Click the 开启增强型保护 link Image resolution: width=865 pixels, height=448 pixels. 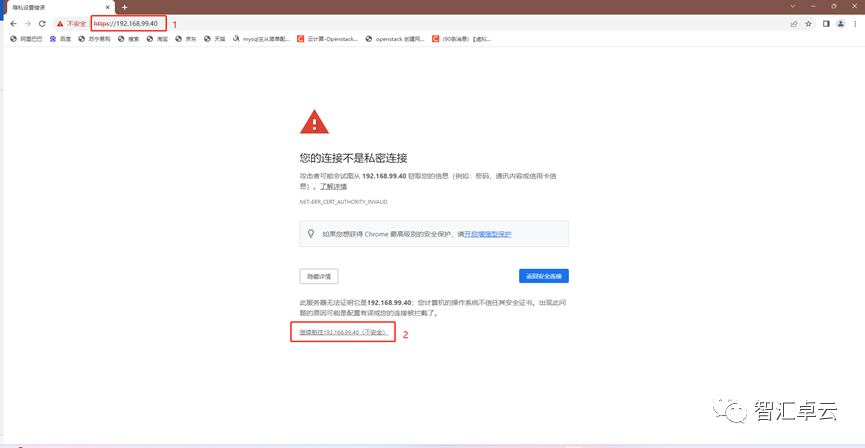488,234
